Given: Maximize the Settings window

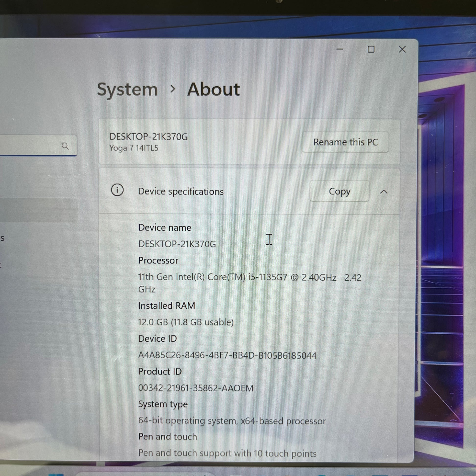Looking at the screenshot, I should point(371,49).
